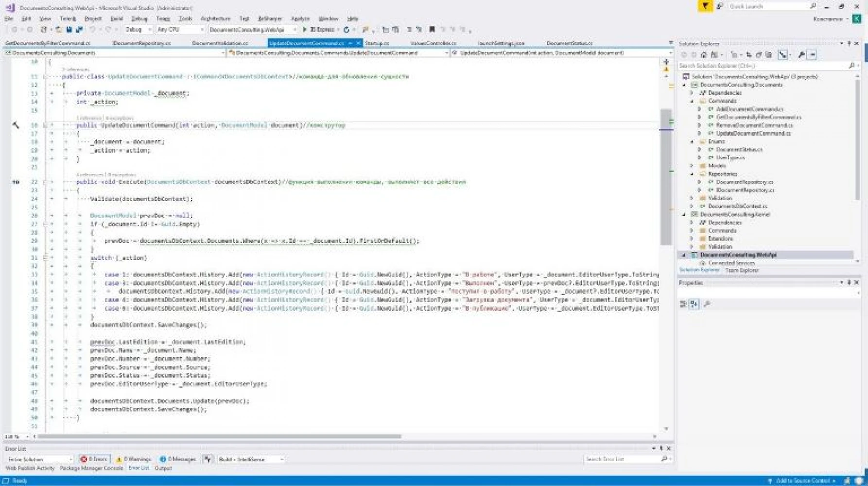Image resolution: width=868 pixels, height=486 pixels.
Task: Open the startup project dropdown
Action: 252,30
